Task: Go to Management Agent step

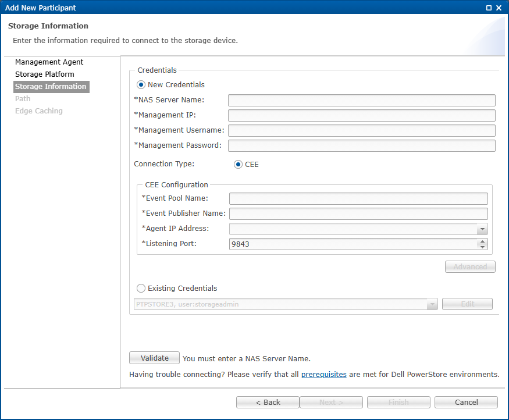Action: click(x=49, y=62)
